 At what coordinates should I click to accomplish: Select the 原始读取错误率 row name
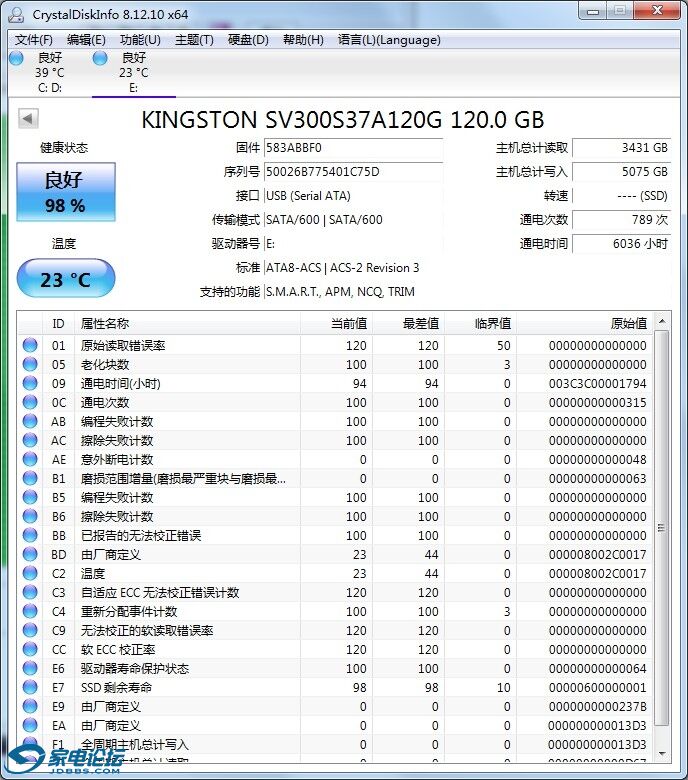tap(123, 345)
